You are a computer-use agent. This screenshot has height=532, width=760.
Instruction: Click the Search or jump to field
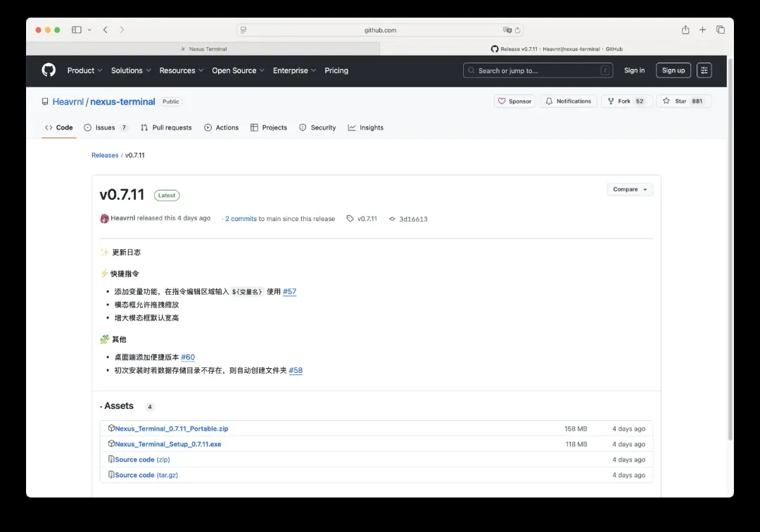tap(538, 70)
